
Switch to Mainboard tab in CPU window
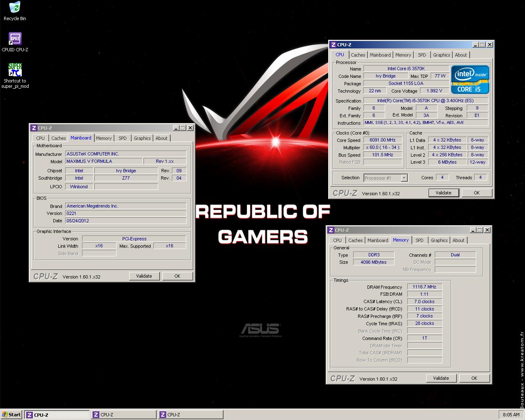coord(380,55)
